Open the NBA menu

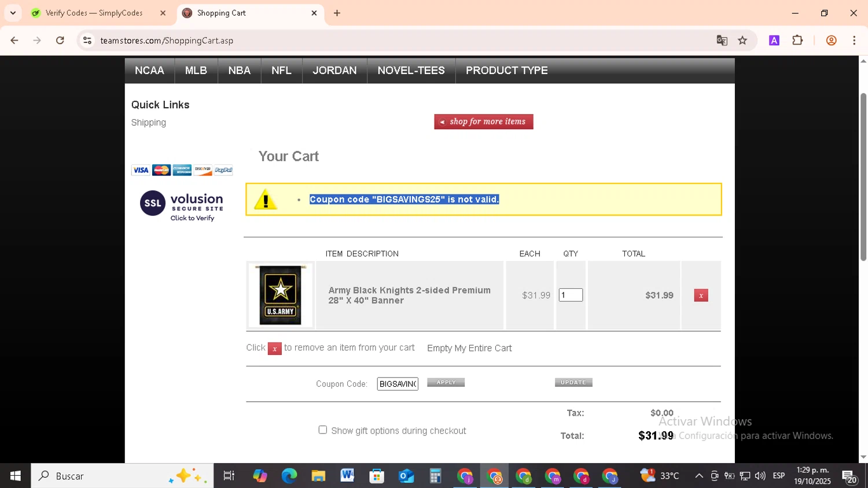coord(239,71)
